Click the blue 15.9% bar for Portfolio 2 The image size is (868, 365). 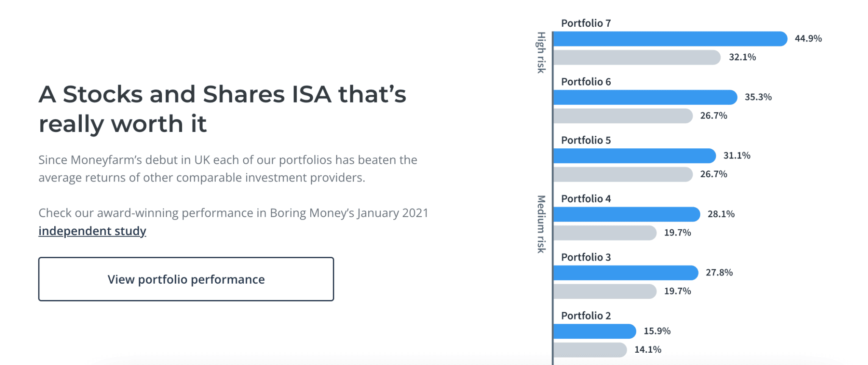pyautogui.click(x=593, y=331)
